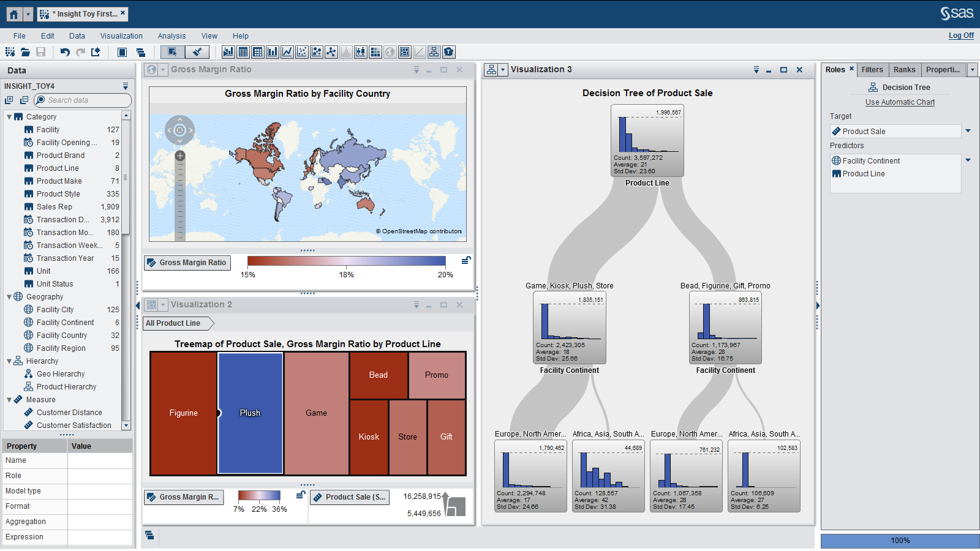
Task: Toggle the rectangle select mode button
Action: point(173,53)
